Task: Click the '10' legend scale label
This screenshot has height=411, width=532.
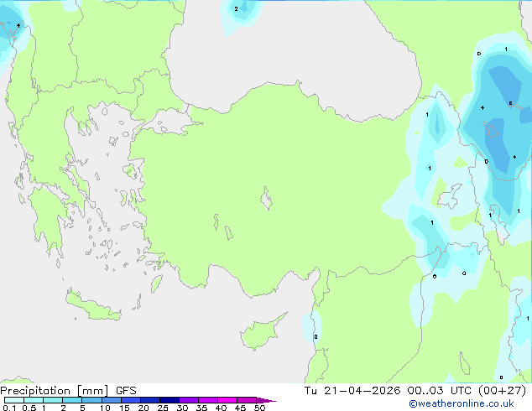Action: click(105, 408)
